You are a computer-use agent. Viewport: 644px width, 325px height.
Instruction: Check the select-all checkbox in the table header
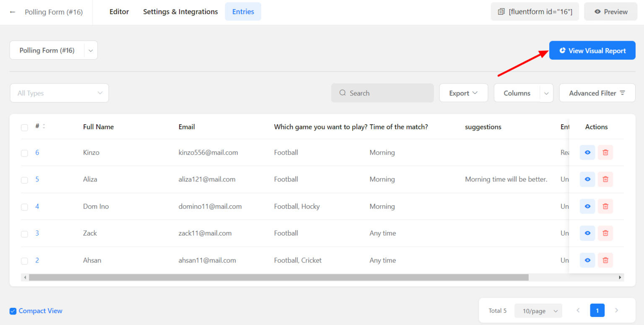24,128
